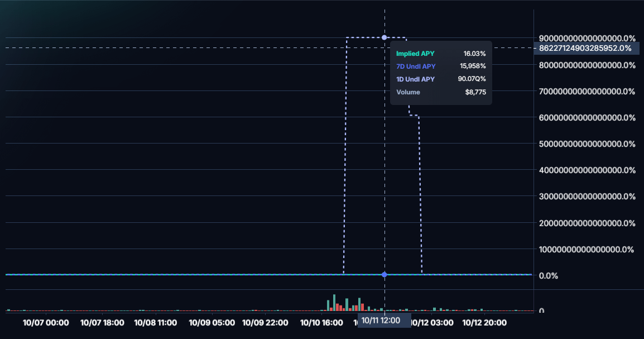Click the 10/08 11:00 time axis label
644x339 pixels.
pos(155,323)
